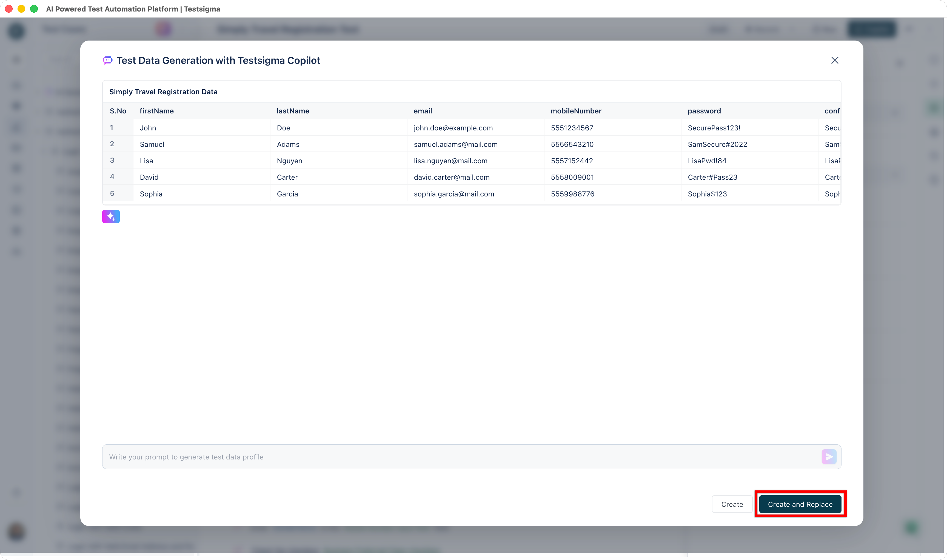Click the first name cell John
Viewport: 947px width, 560px height.
click(x=202, y=128)
